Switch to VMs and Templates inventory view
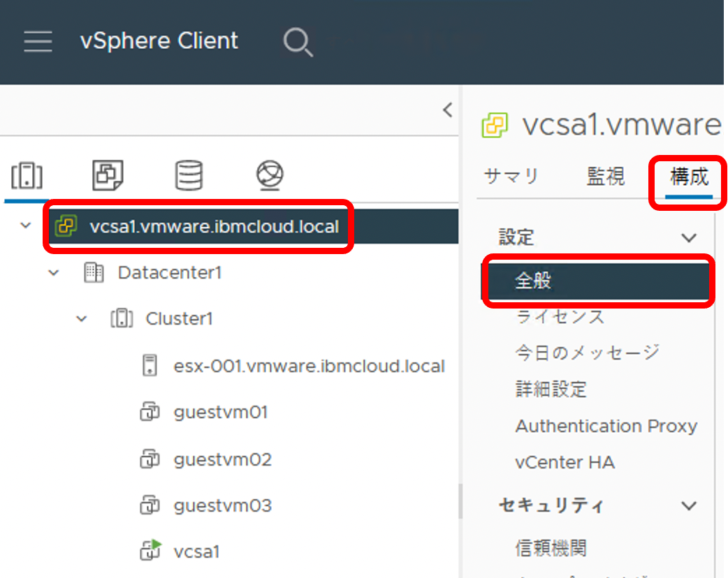 coord(108,175)
